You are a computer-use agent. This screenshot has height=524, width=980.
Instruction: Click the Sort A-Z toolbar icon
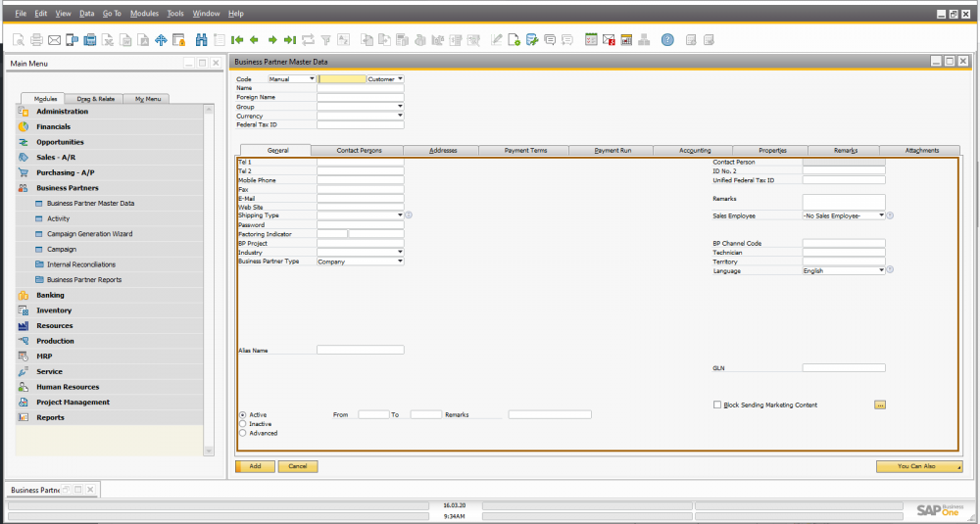click(344, 40)
